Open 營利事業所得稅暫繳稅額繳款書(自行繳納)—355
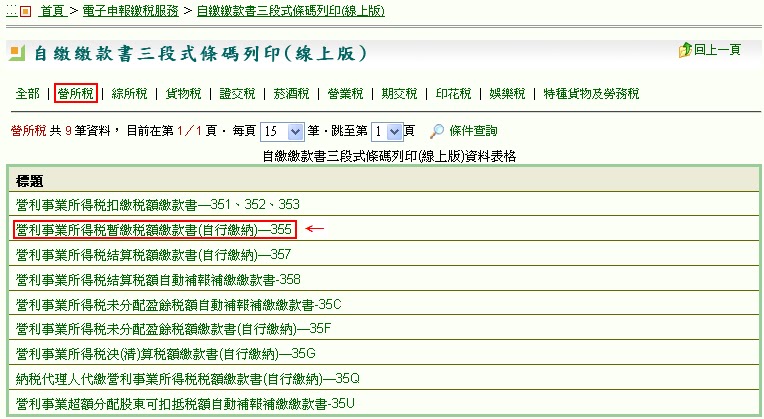The width and height of the screenshot is (764, 419). tap(154, 229)
